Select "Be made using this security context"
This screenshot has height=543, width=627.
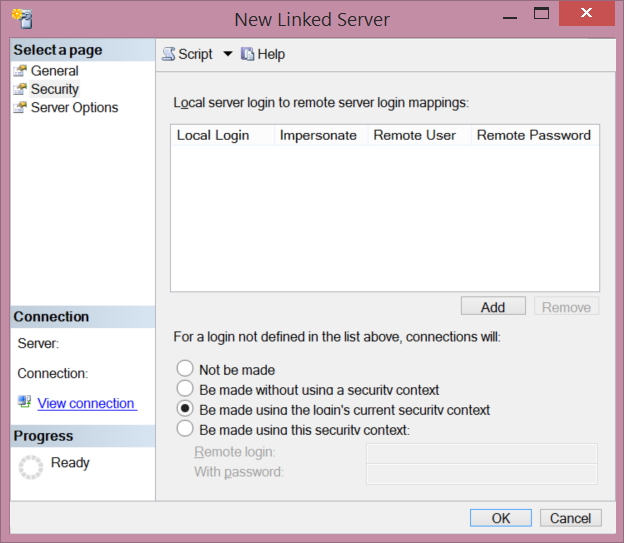pos(184,429)
